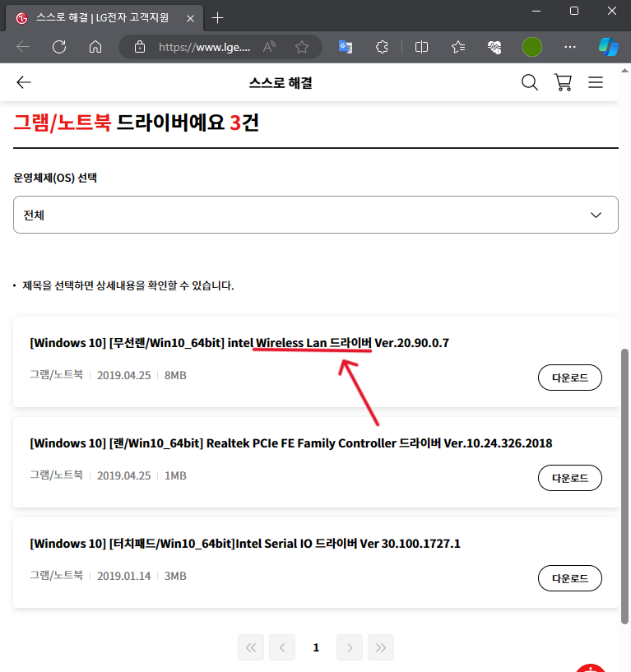Go back with the page header arrow
The width and height of the screenshot is (631, 672).
pyautogui.click(x=24, y=82)
